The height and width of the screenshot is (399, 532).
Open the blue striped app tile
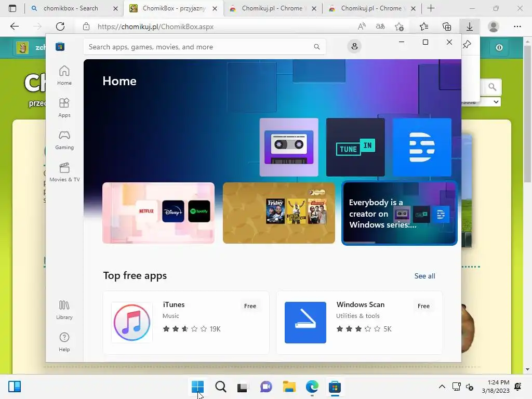[x=422, y=147]
